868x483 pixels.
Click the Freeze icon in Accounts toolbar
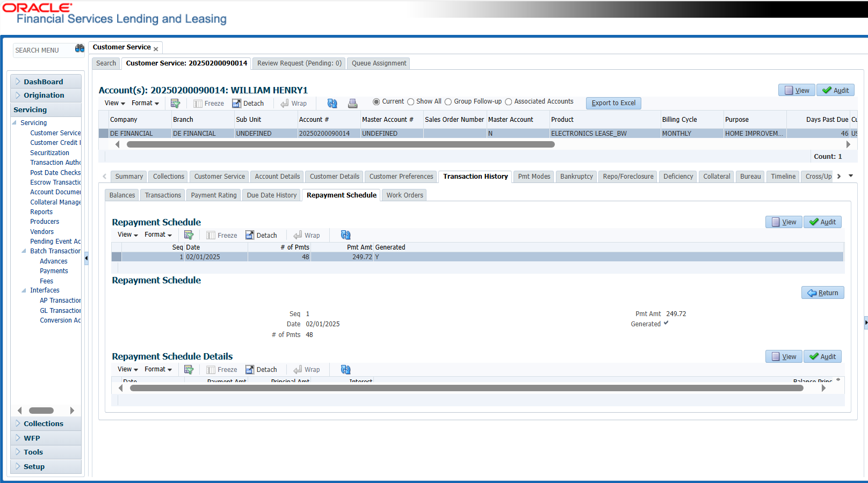pyautogui.click(x=208, y=104)
